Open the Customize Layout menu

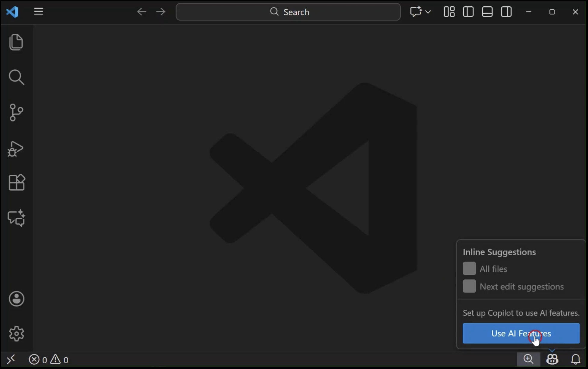point(449,12)
